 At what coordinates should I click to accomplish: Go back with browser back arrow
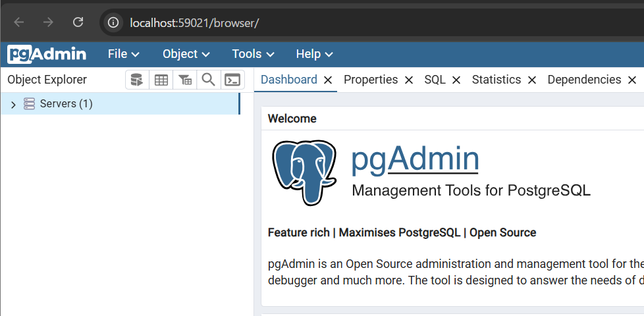tap(19, 22)
